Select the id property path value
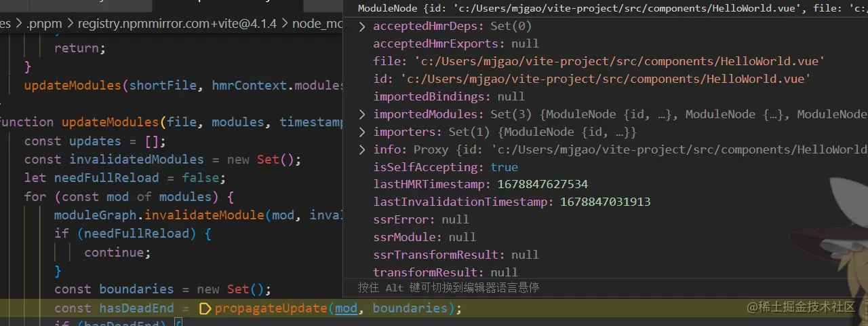 [x=606, y=79]
